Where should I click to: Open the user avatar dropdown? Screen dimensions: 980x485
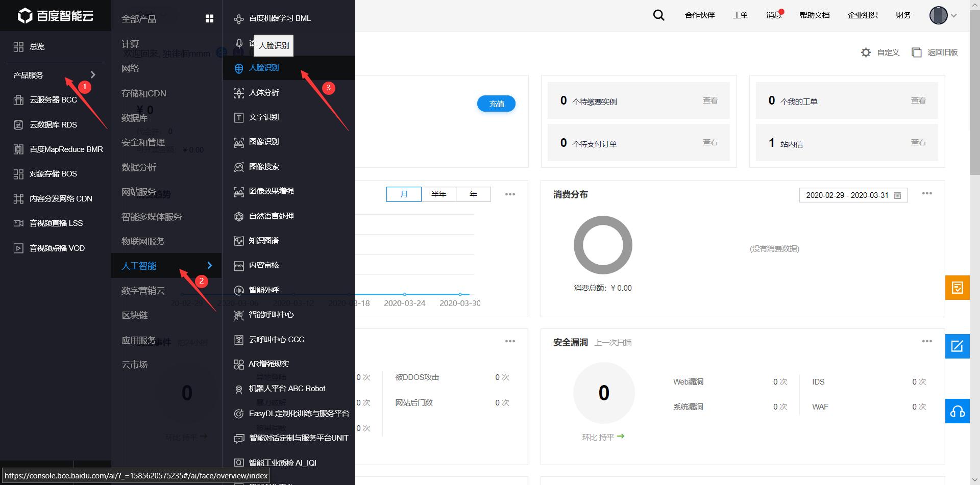point(943,15)
